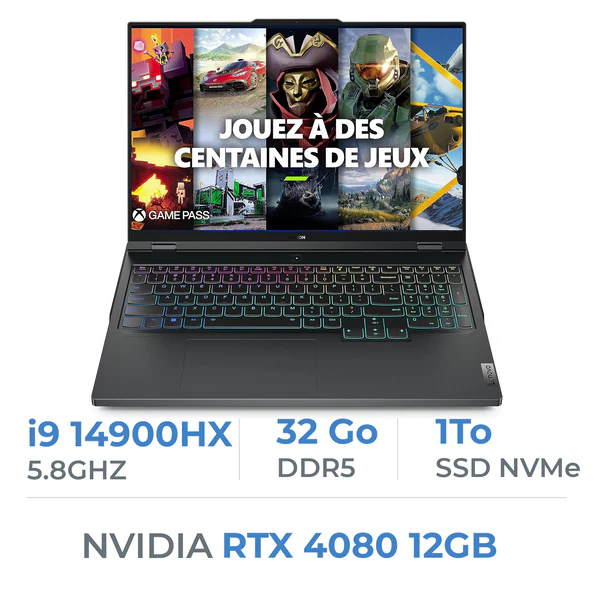Click the NVIDIA brand text
This screenshot has height=600, width=600.
pyautogui.click(x=147, y=545)
